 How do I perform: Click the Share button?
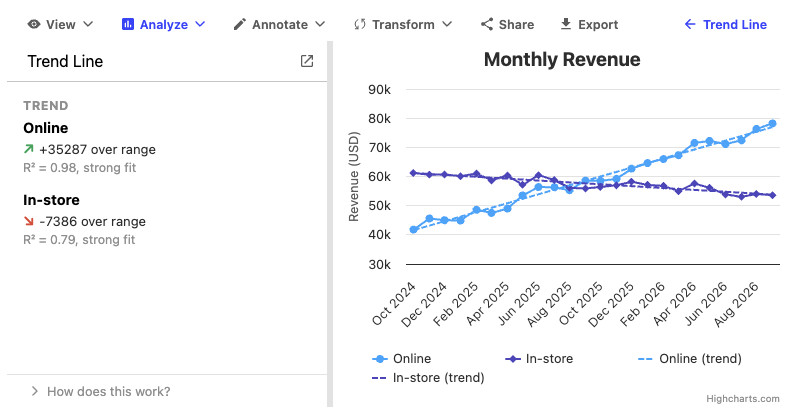[x=507, y=24]
